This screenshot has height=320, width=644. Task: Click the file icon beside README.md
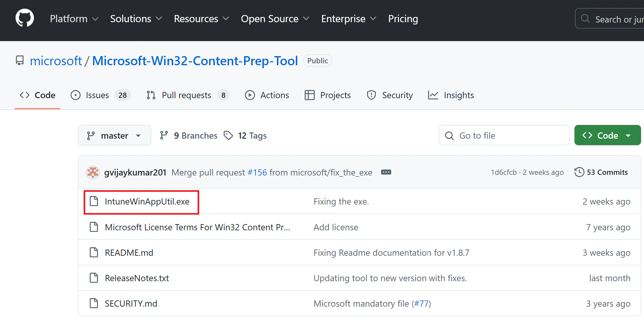pos(94,252)
